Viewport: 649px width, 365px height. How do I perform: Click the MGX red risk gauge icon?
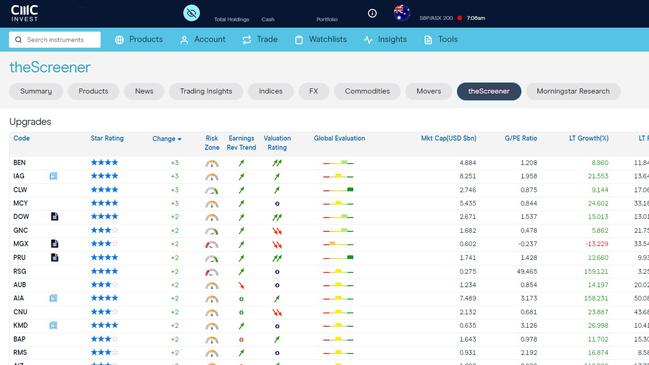tap(212, 245)
